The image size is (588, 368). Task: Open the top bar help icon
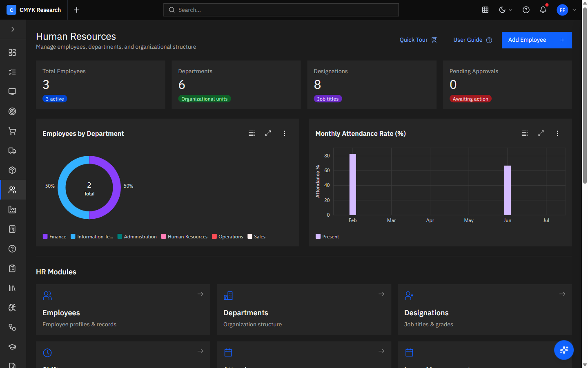point(526,10)
